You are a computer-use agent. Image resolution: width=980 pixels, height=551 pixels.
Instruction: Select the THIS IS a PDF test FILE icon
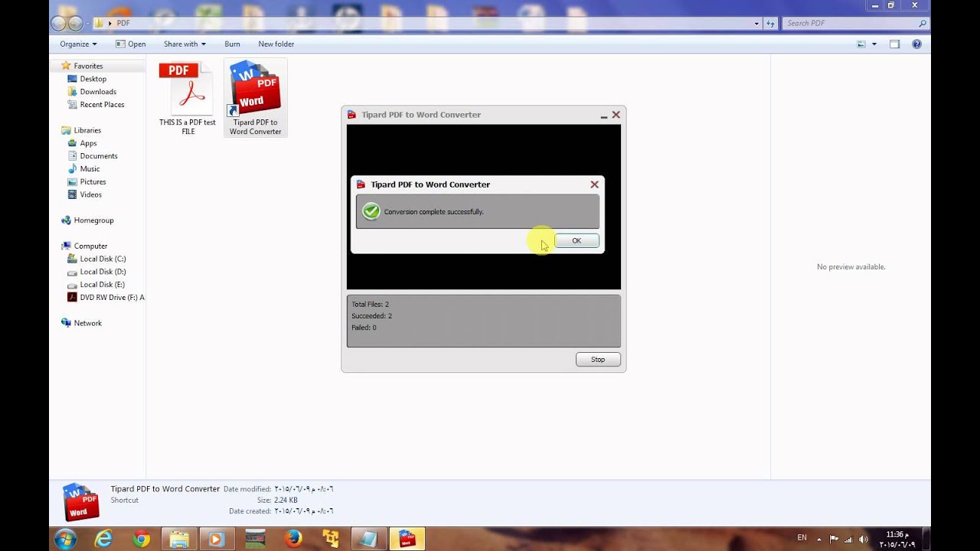coord(188,98)
